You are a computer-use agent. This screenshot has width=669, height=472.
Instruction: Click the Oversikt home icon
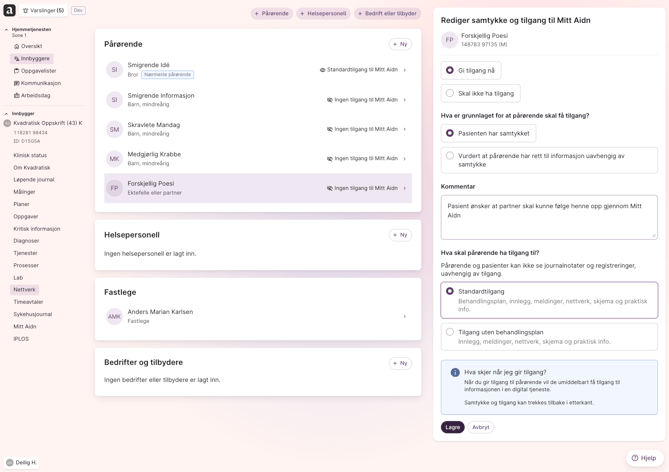point(17,46)
